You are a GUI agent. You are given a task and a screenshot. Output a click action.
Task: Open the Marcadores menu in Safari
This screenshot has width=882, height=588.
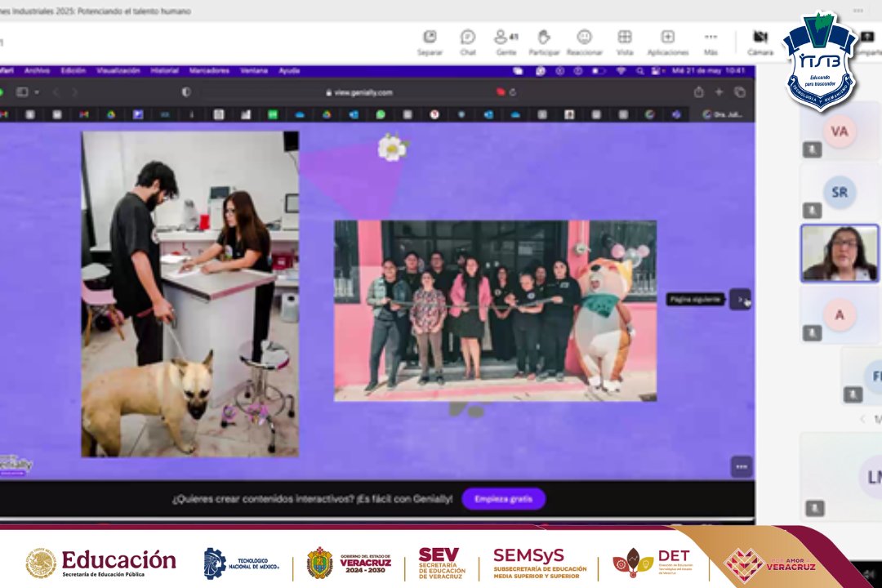pyautogui.click(x=209, y=71)
